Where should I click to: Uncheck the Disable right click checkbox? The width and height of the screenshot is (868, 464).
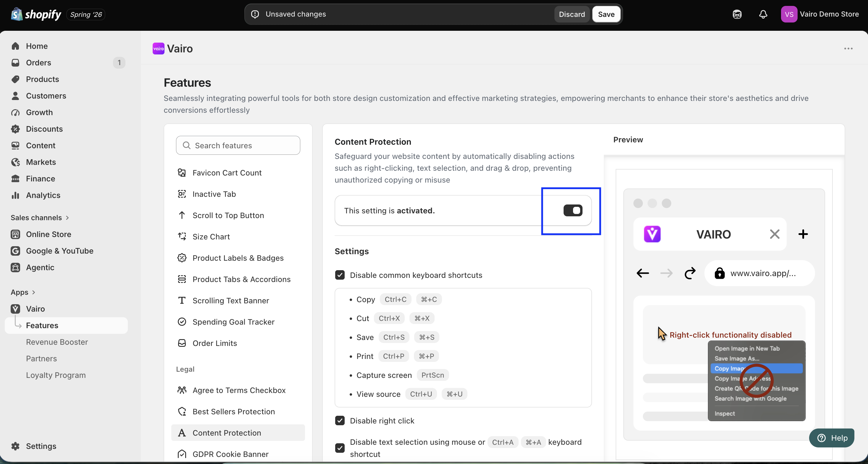point(340,420)
